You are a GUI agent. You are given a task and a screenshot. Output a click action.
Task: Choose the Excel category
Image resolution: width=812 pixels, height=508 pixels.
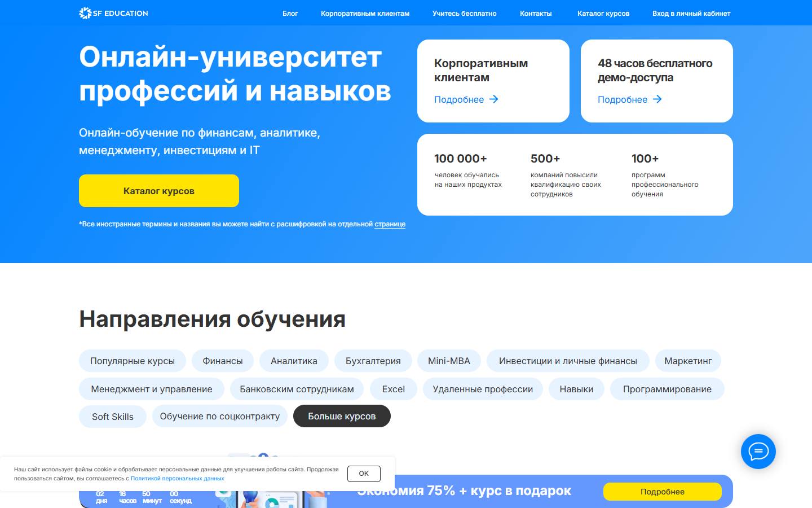tap(393, 389)
